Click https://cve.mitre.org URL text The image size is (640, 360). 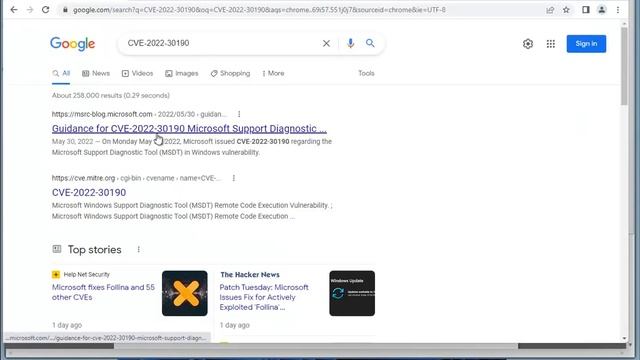83,178
